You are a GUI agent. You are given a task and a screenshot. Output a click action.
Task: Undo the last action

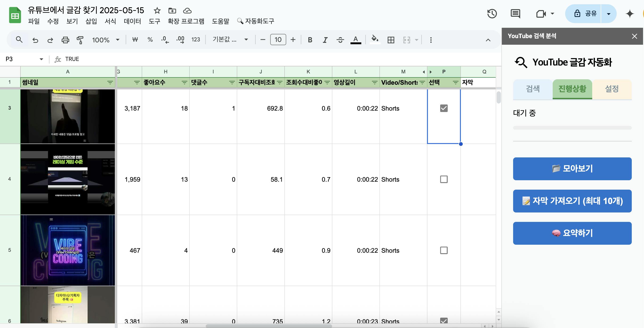35,40
